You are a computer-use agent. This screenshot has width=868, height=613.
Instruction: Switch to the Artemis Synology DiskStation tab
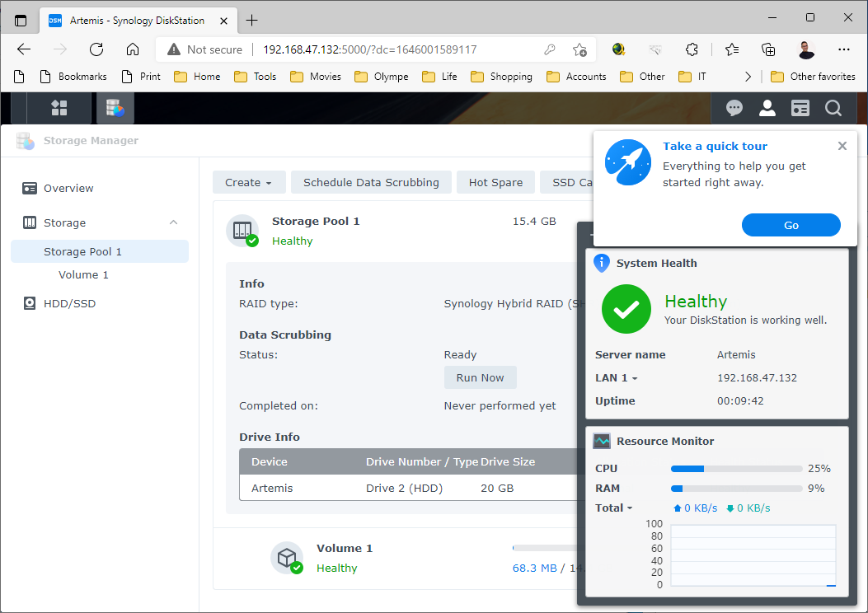pos(138,21)
